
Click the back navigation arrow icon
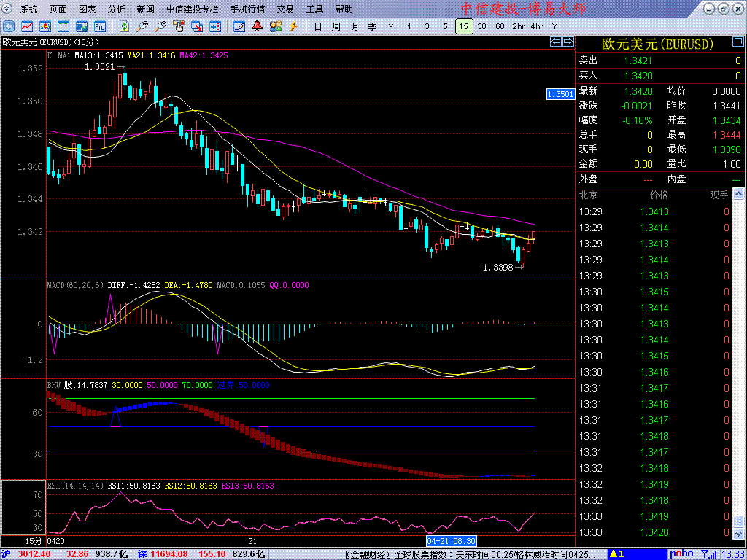(9, 26)
